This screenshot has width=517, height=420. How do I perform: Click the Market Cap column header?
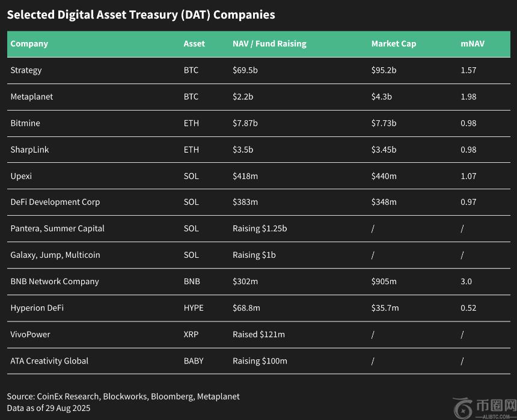(393, 43)
